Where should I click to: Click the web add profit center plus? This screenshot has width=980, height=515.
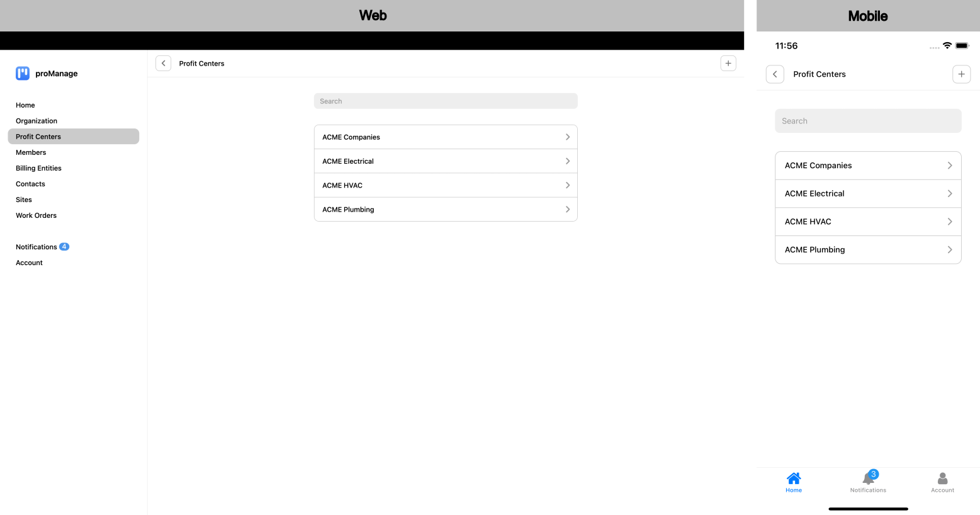click(728, 64)
